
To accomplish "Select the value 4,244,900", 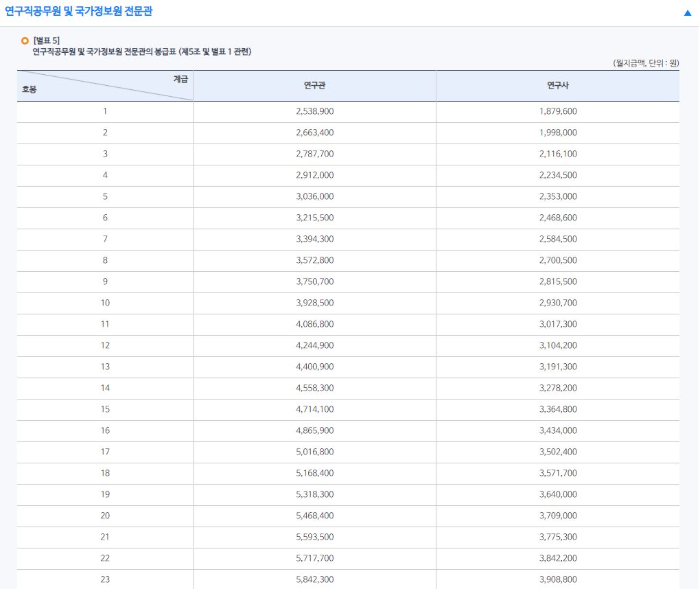I will (315, 345).
